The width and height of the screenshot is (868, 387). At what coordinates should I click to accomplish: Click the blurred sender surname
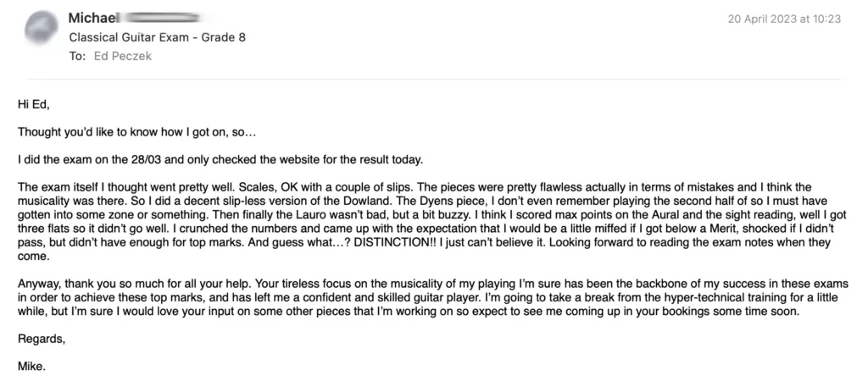tap(162, 19)
